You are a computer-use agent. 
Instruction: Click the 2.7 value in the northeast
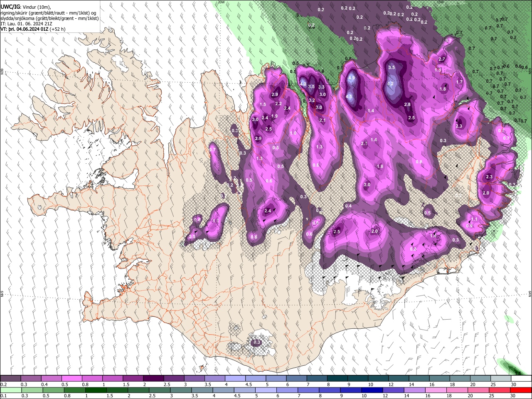point(442,59)
